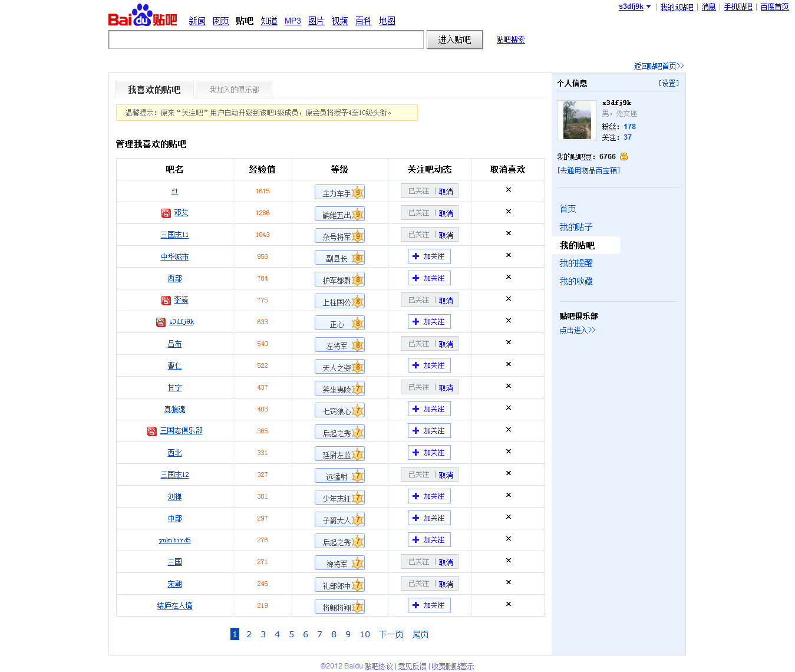Open 意见反馈 in the footer
Image resolution: width=795 pixels, height=672 pixels.
(413, 666)
